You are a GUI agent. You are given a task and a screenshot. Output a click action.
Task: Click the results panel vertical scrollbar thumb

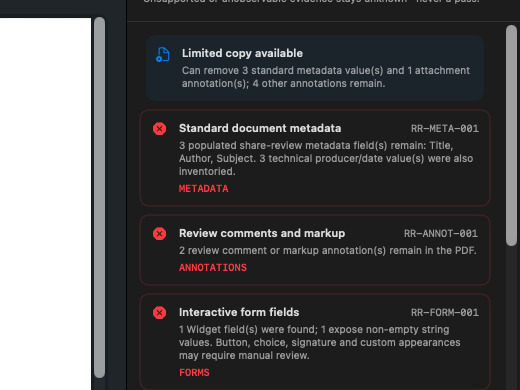coord(511,136)
